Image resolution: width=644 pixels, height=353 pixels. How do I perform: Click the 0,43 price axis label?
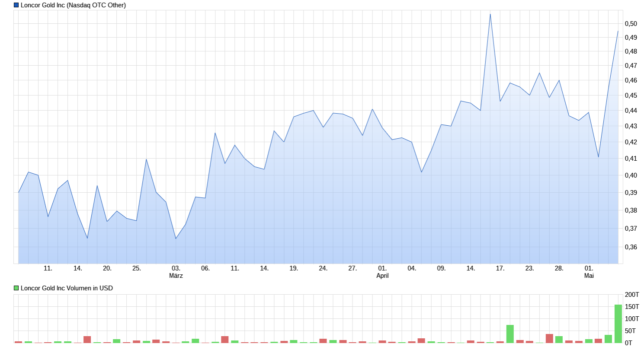click(x=631, y=126)
